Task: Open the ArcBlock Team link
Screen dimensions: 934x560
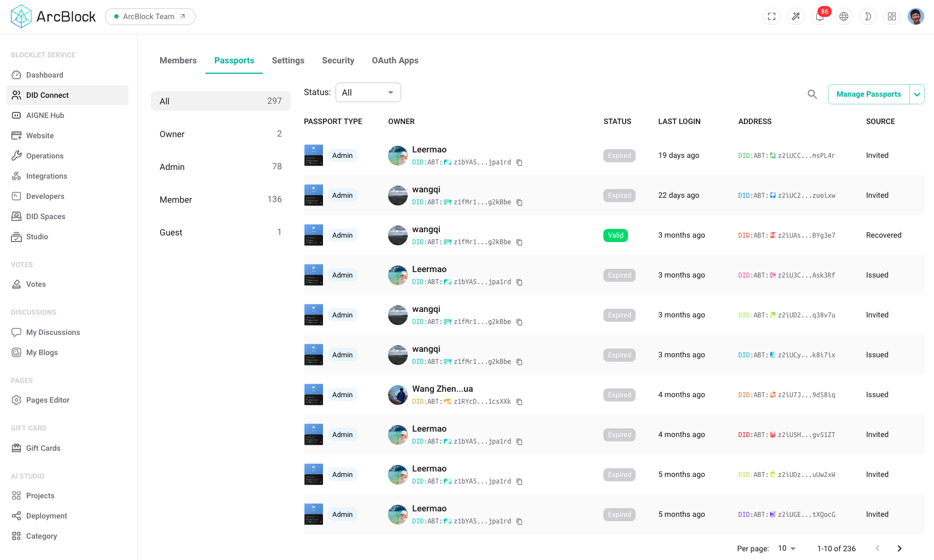Action: coord(150,16)
